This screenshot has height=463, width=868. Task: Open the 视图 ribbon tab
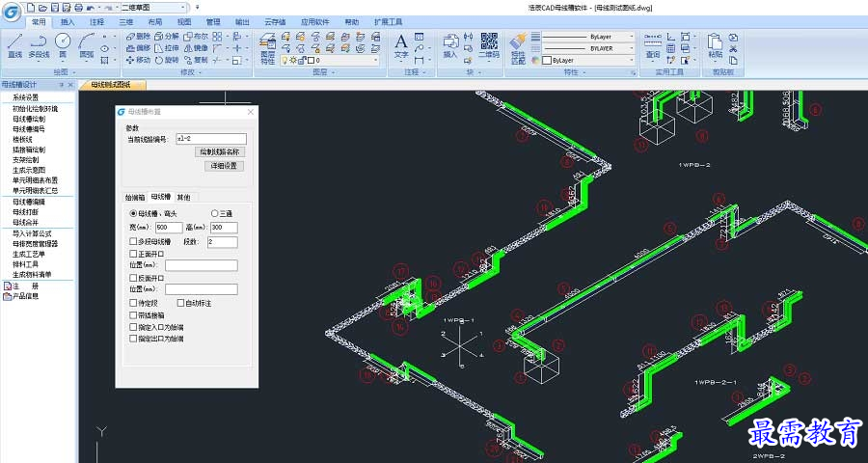click(x=184, y=22)
